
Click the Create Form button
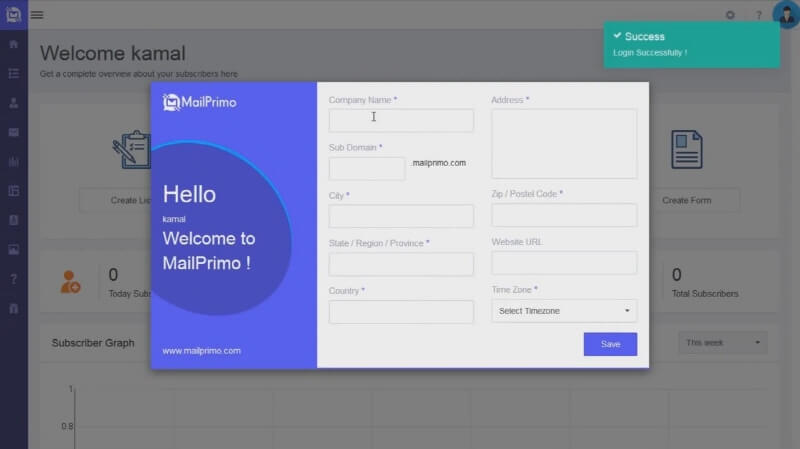coord(695,201)
